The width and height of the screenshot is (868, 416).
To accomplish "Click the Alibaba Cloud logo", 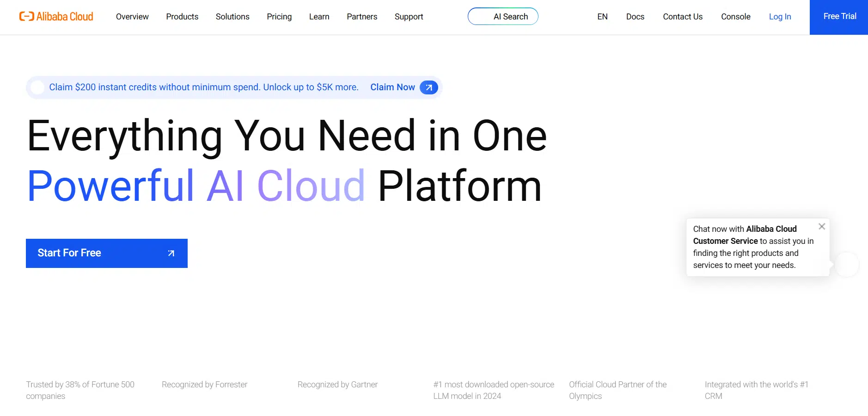I will [56, 17].
